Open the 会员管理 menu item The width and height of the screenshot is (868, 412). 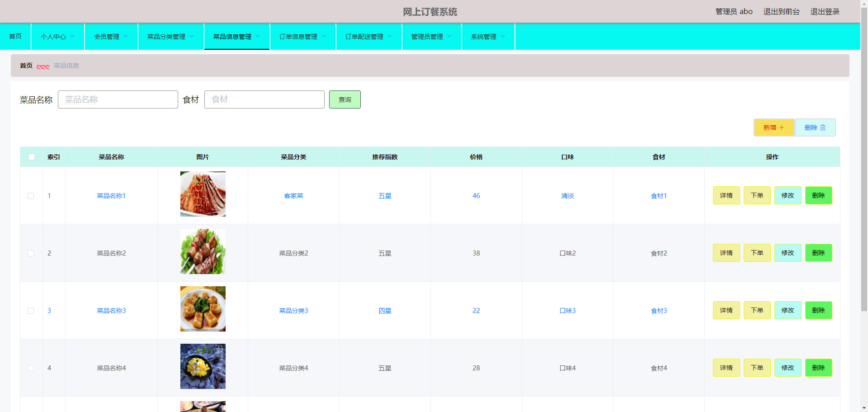coord(111,37)
